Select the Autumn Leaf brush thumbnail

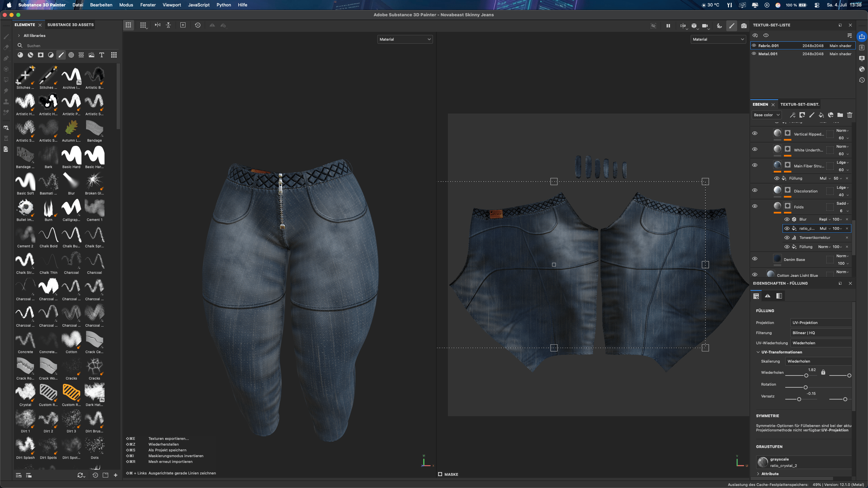[x=71, y=129]
